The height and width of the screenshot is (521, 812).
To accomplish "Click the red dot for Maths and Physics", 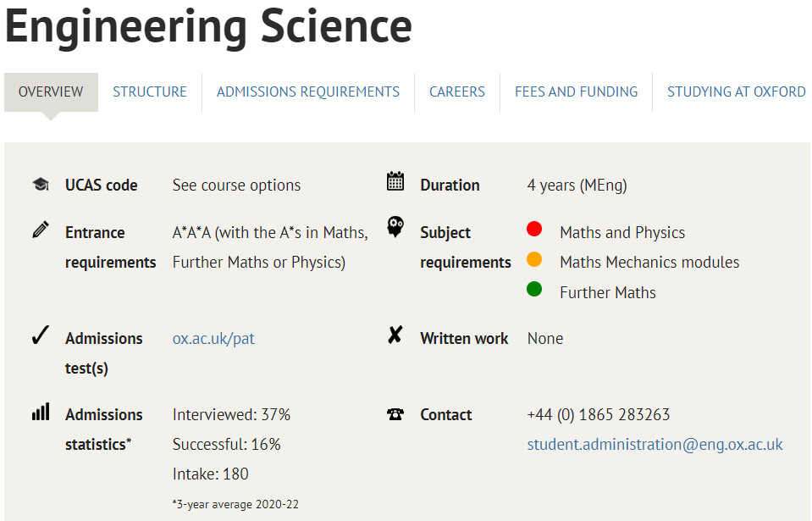I will point(534,229).
